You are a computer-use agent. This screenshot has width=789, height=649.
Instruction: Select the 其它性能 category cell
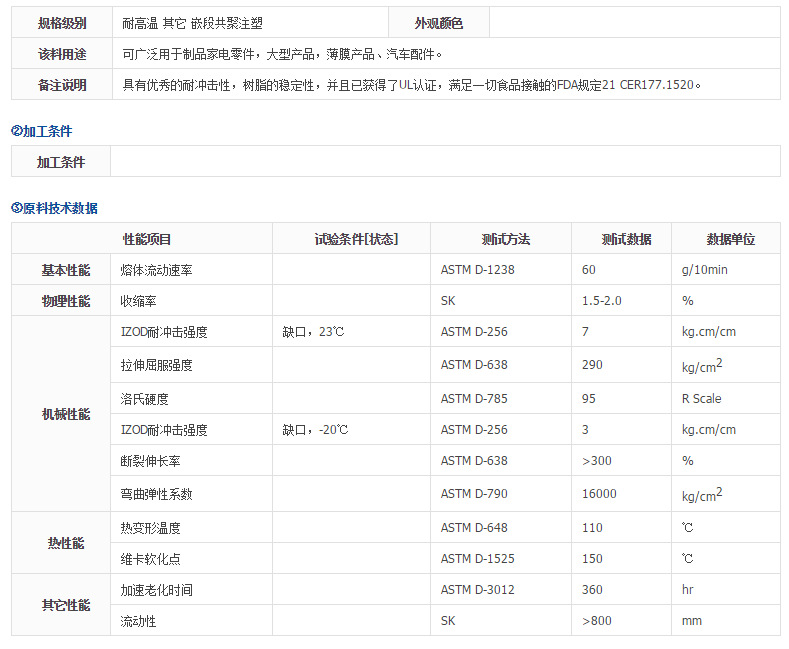(x=61, y=605)
